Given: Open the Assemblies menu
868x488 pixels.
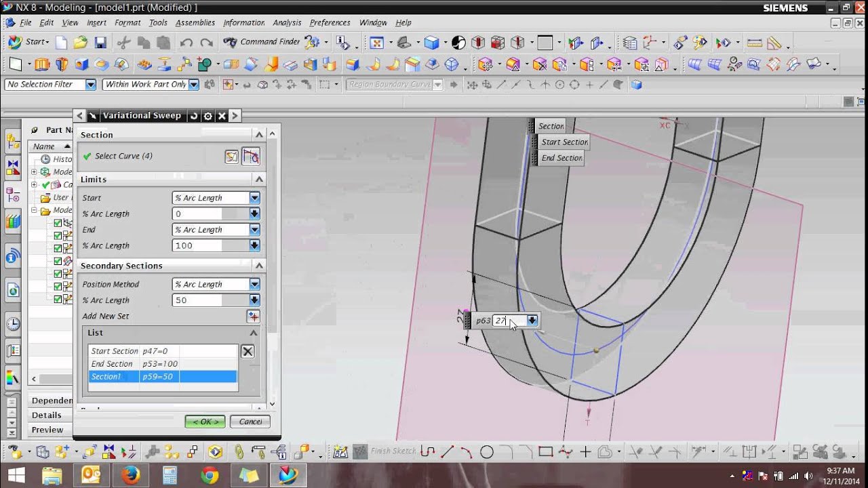Looking at the screenshot, I should [x=195, y=22].
